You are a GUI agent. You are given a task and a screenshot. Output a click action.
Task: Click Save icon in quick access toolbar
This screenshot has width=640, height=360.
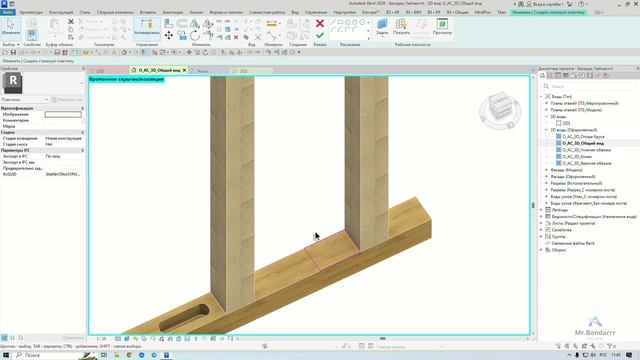tap(13, 52)
